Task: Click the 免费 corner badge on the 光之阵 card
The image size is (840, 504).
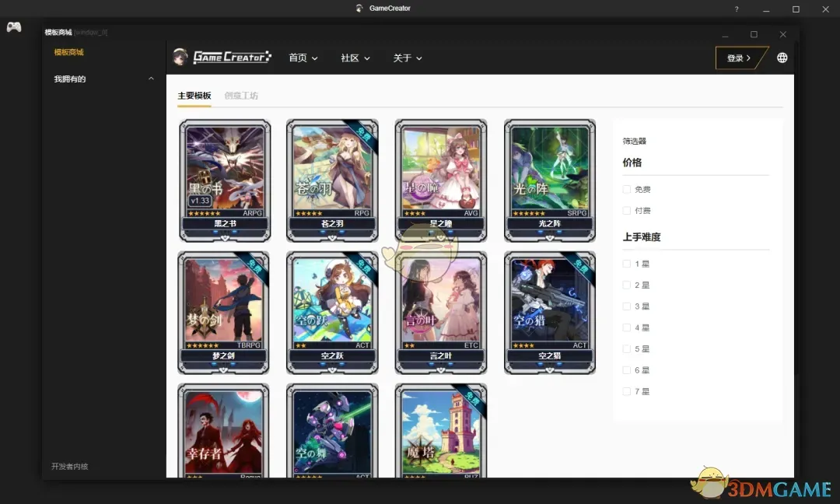Action: (582, 131)
